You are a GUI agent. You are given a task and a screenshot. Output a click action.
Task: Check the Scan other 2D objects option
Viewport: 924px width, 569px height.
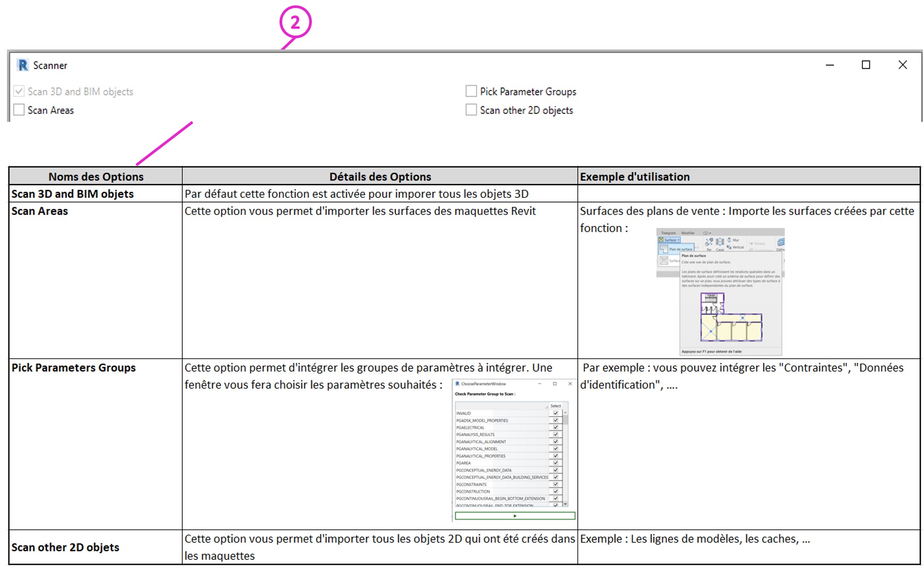click(x=471, y=110)
